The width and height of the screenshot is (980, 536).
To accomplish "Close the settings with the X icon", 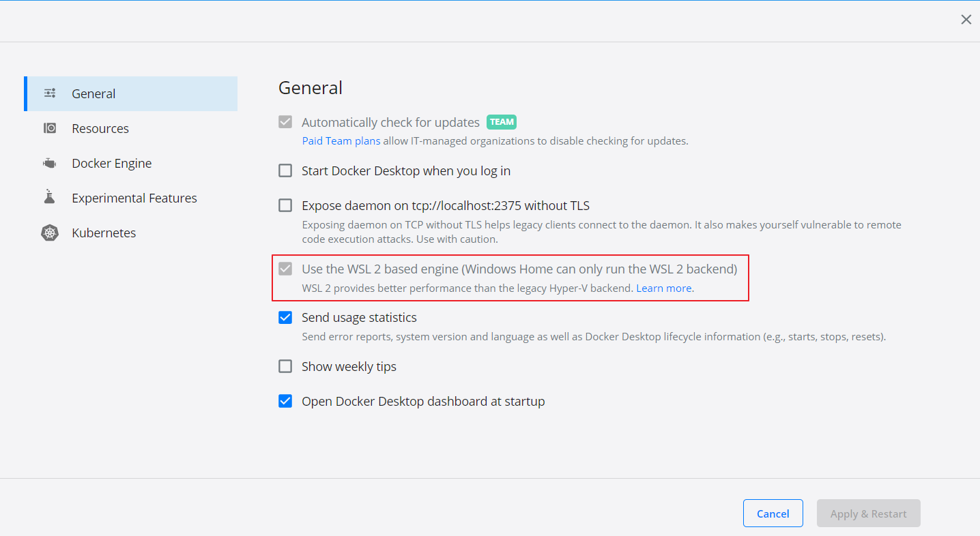I will click(x=966, y=20).
